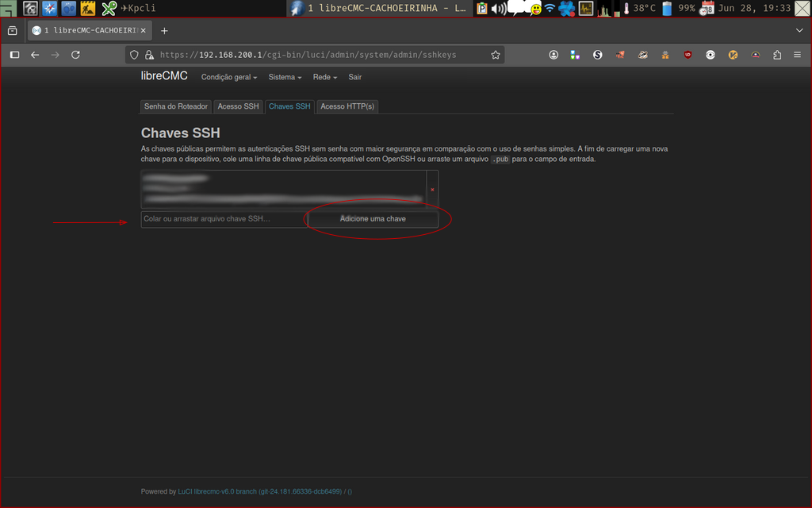The width and height of the screenshot is (812, 508).
Task: Open the extensions puzzle-piece menu
Action: pyautogui.click(x=777, y=55)
